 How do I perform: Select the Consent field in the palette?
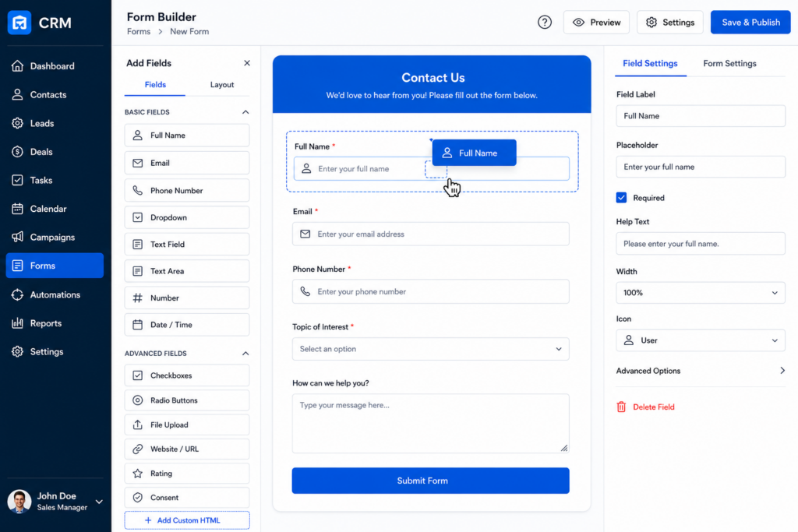pos(187,498)
